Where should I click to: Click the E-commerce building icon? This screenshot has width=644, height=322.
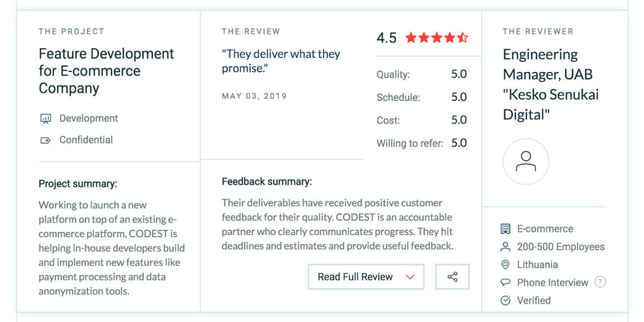tap(505, 229)
